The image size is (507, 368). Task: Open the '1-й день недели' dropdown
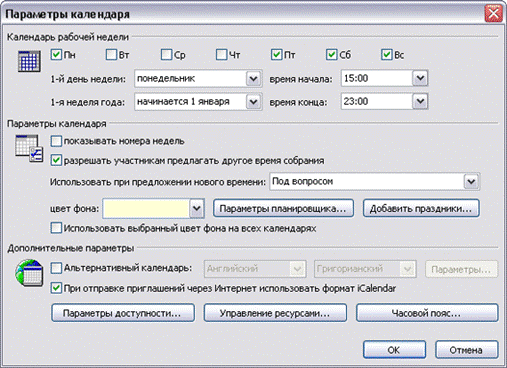[253, 79]
